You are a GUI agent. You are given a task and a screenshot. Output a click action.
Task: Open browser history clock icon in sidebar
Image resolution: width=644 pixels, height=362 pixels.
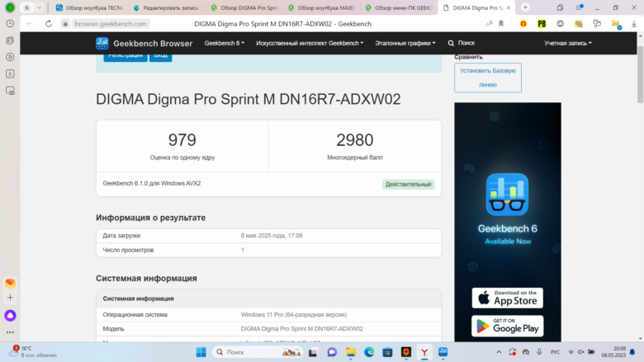tap(10, 24)
